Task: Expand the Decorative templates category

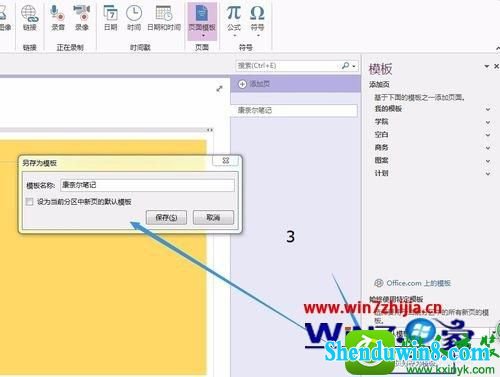Action: [488, 161]
